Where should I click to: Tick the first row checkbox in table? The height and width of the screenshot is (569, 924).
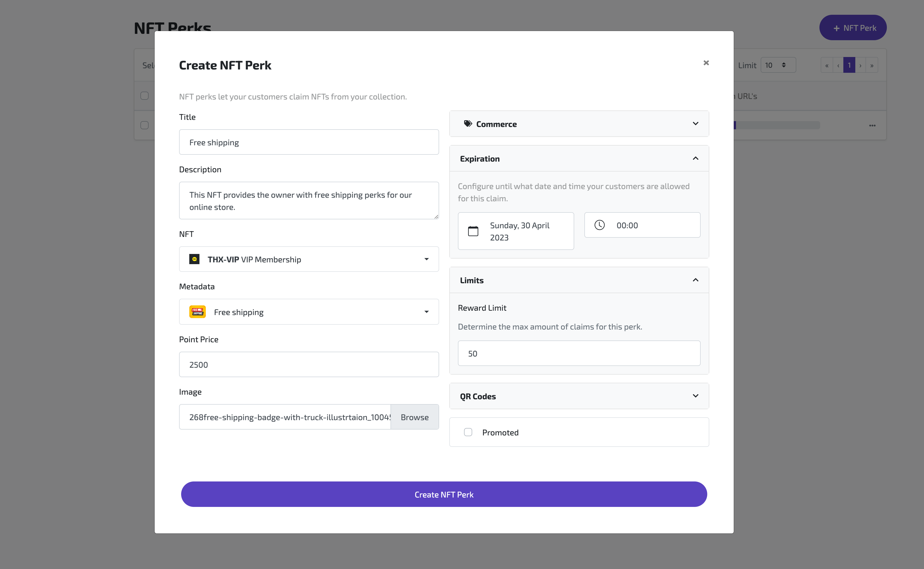click(145, 125)
